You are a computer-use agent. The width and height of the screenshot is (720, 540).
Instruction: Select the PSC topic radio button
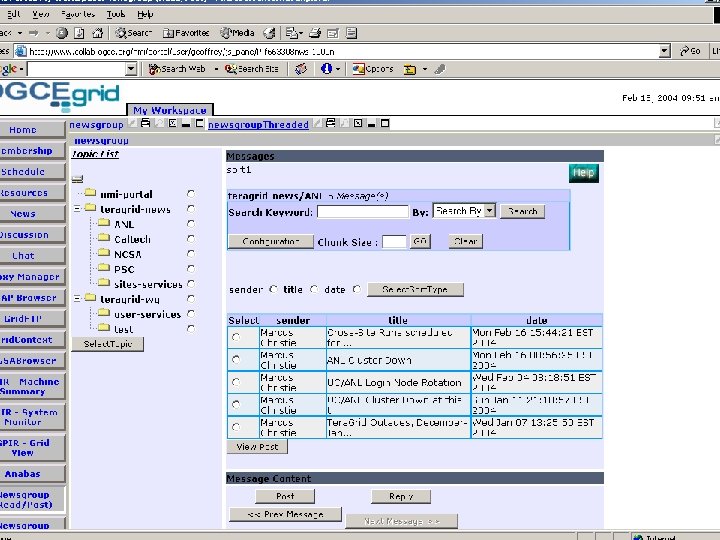coord(191,269)
